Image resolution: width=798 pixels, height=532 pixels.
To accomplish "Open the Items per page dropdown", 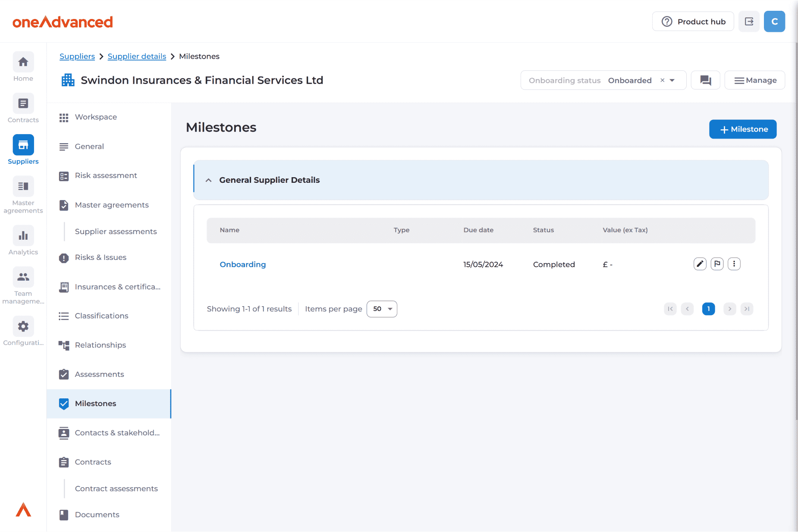I will [382, 309].
